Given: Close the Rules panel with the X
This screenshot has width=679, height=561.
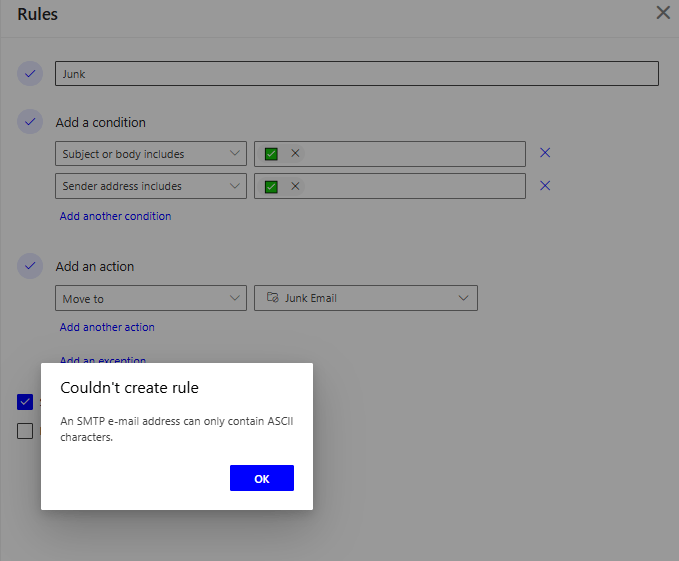Looking at the screenshot, I should [663, 13].
